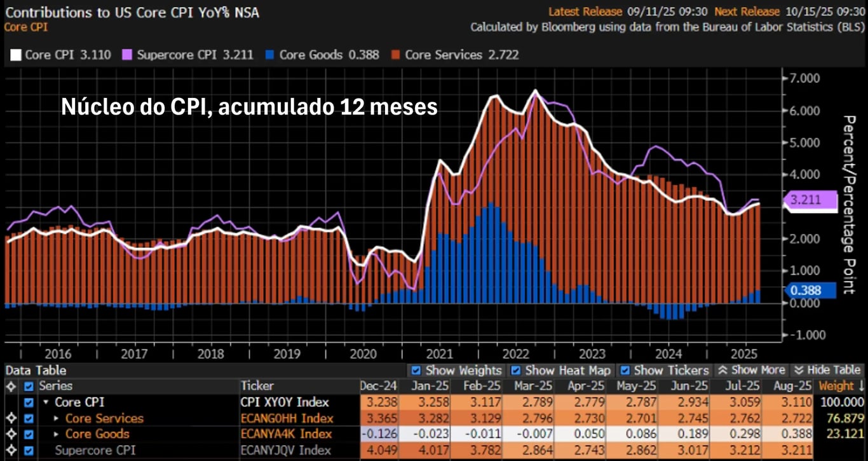Screen dimensions: 868x461
Task: Click the Hide Table chevron icon
Action: click(799, 370)
